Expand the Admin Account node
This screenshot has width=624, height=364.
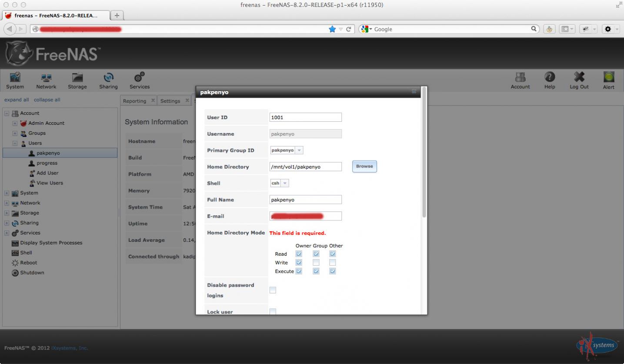pos(15,124)
